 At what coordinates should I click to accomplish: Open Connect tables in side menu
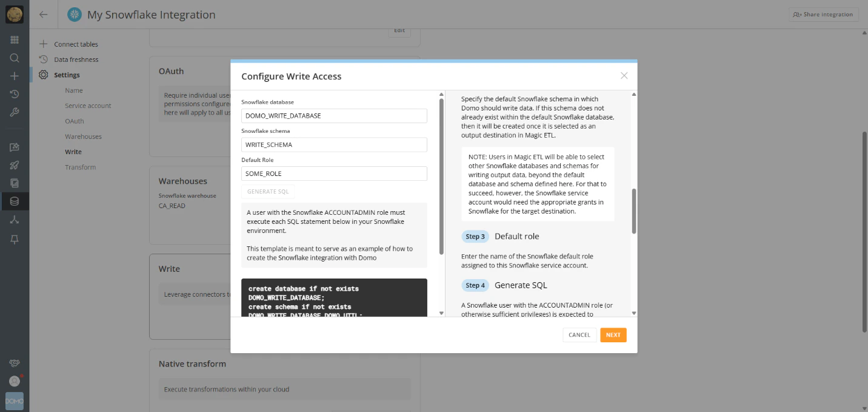[76, 44]
